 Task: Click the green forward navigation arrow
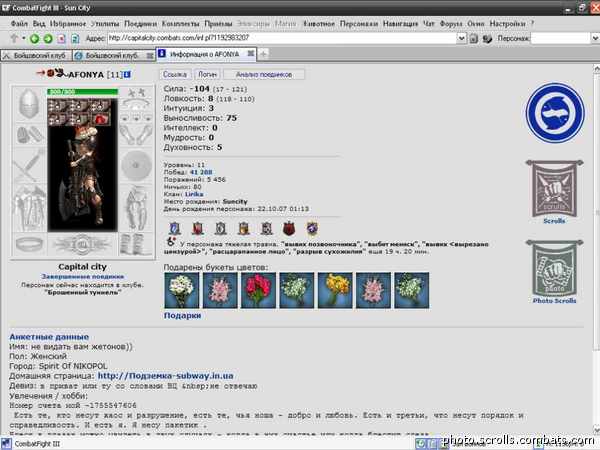click(x=48, y=38)
